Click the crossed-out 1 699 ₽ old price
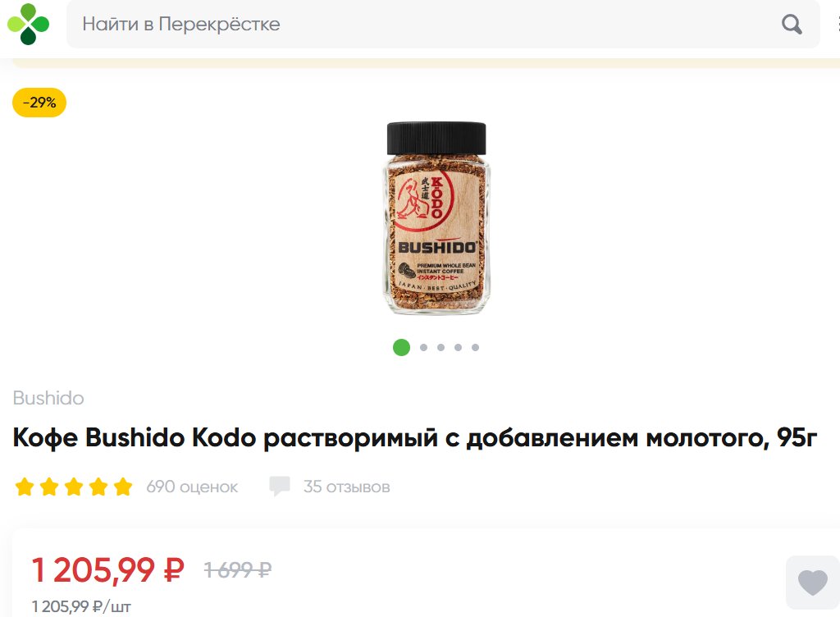 pos(238,569)
